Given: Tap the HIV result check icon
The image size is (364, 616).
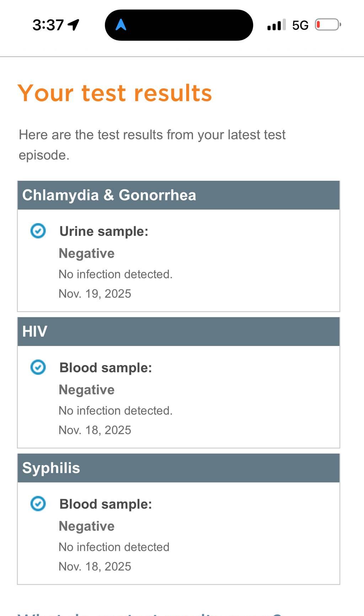Looking at the screenshot, I should tap(38, 367).
